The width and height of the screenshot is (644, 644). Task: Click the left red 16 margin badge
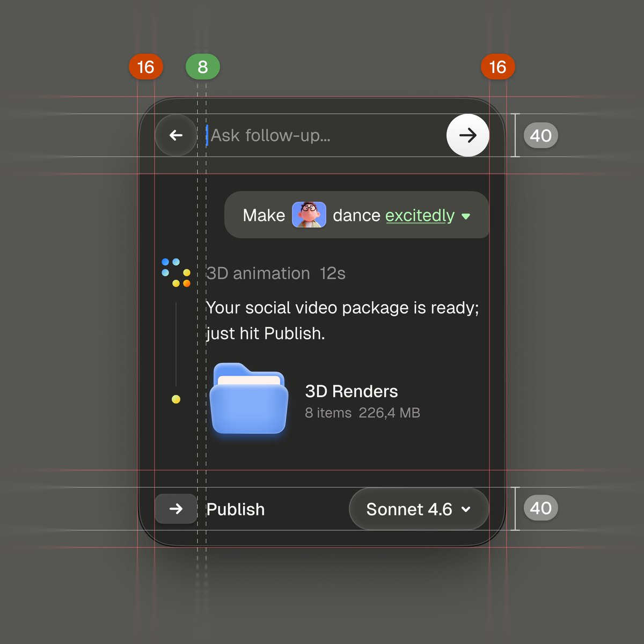click(x=145, y=67)
